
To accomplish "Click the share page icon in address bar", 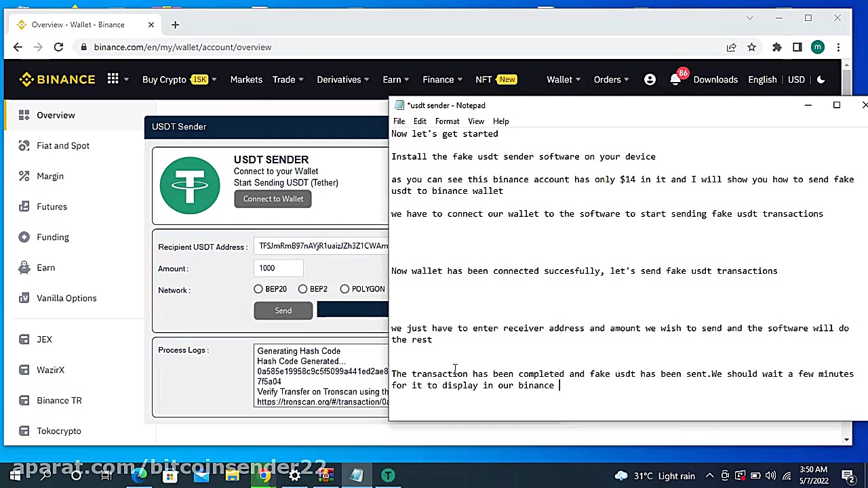I will 731,47.
